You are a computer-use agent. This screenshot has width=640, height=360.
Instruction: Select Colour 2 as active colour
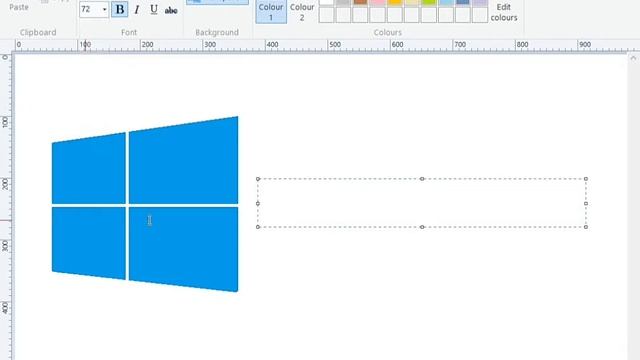click(302, 11)
